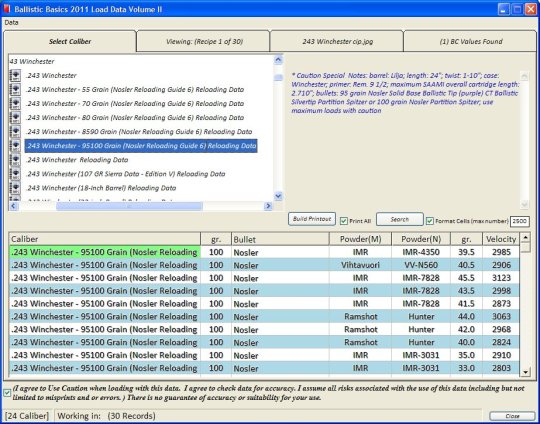Click the Build Printout button
The image size is (540, 424).
tap(312, 219)
